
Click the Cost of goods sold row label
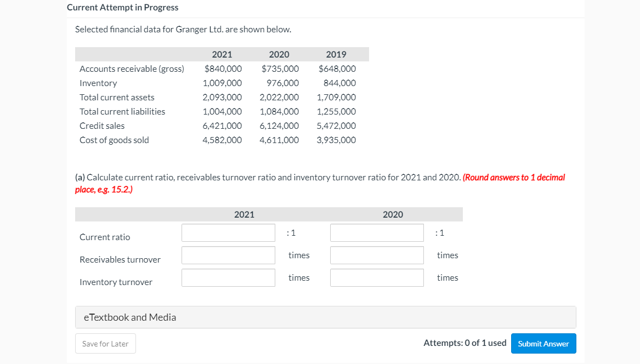114,140
